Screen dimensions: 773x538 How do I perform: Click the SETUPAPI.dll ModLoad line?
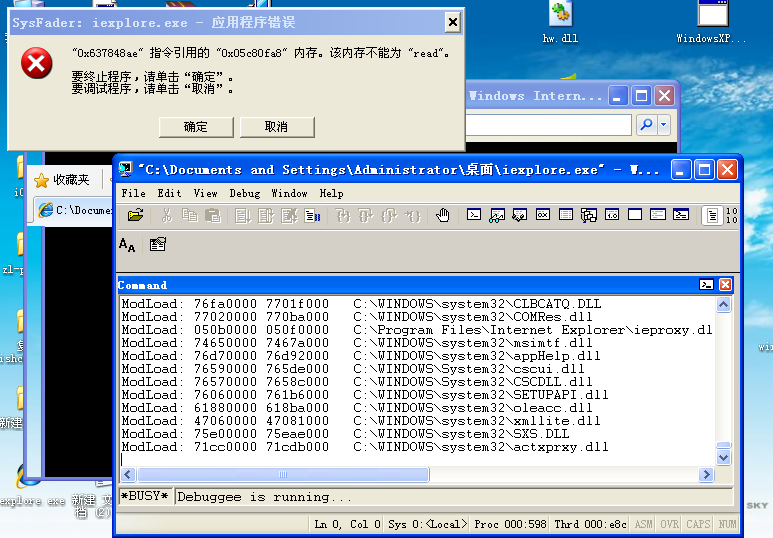click(365, 395)
